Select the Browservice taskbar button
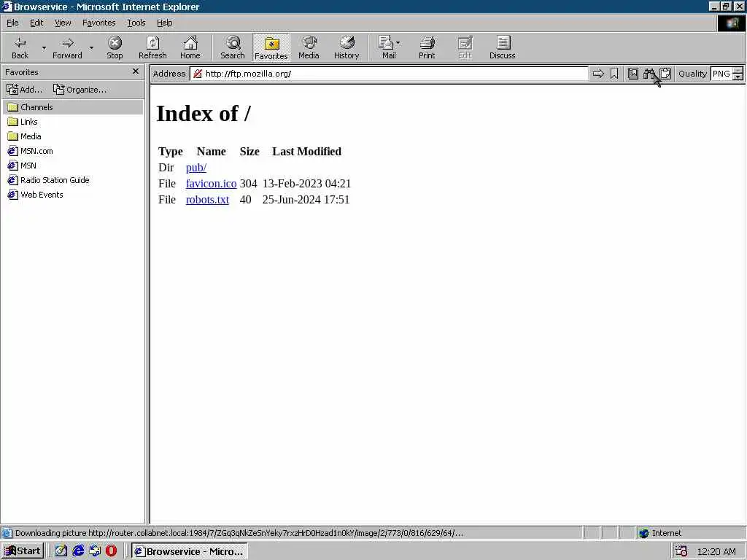Viewport: 747px width, 560px height. [x=190, y=551]
